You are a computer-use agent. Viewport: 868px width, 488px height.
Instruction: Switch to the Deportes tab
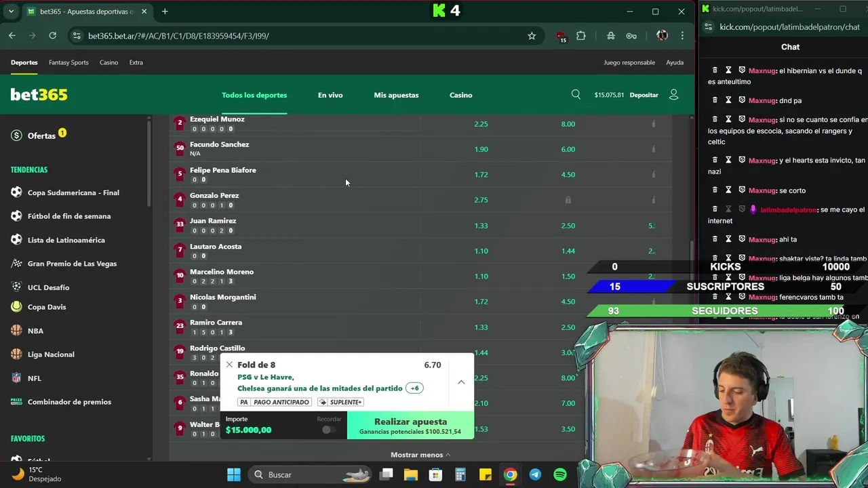pyautogui.click(x=24, y=62)
